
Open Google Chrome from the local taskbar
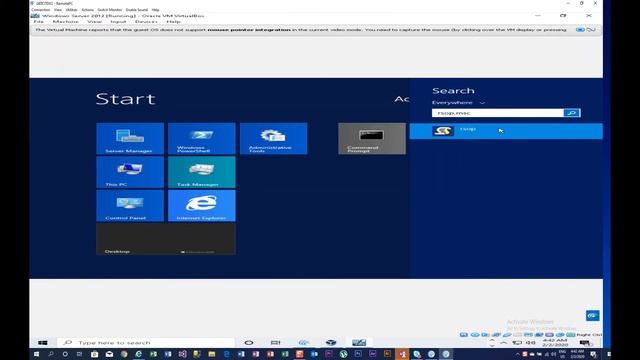124,354
